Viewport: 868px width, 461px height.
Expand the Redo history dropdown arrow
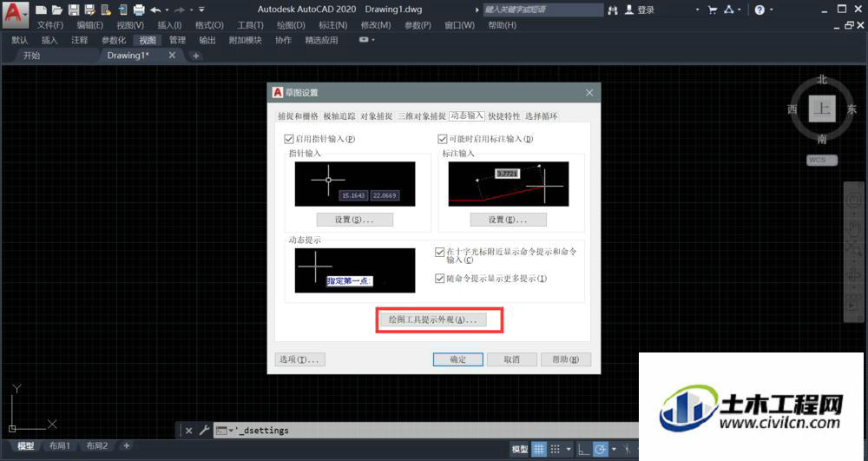(192, 10)
